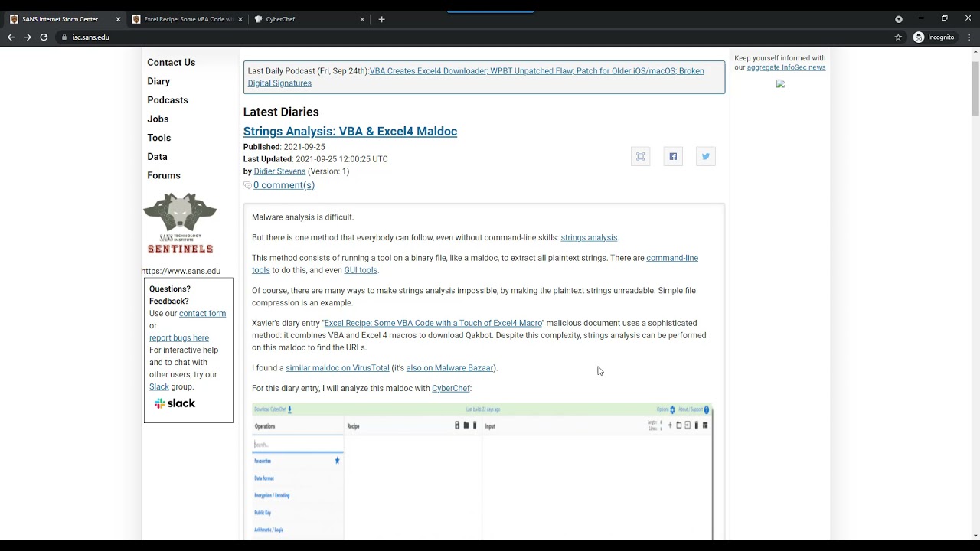980x551 pixels.
Task: Open the CyberChef link in article
Action: tap(451, 389)
